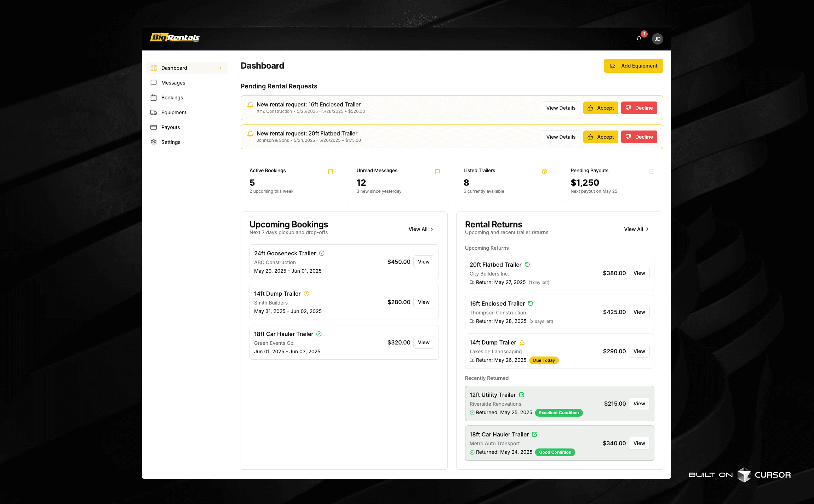This screenshot has width=814, height=504.
Task: Expand the Dashboard sidebar chevron
Action: coord(220,68)
